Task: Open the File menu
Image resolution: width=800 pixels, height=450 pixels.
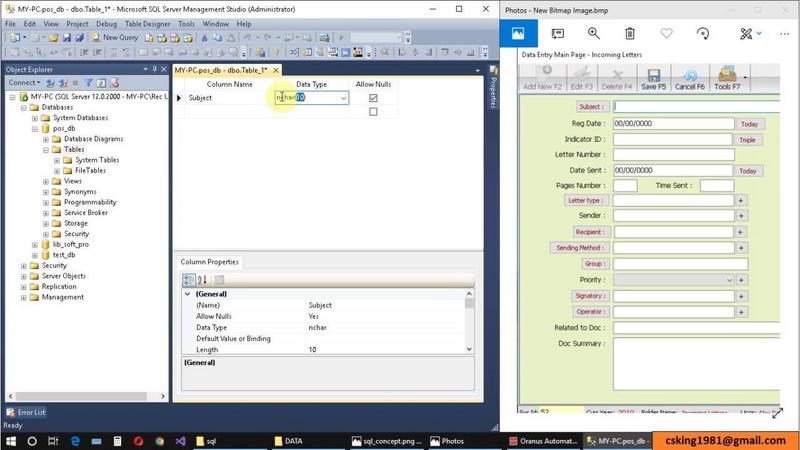Action: tap(10, 24)
